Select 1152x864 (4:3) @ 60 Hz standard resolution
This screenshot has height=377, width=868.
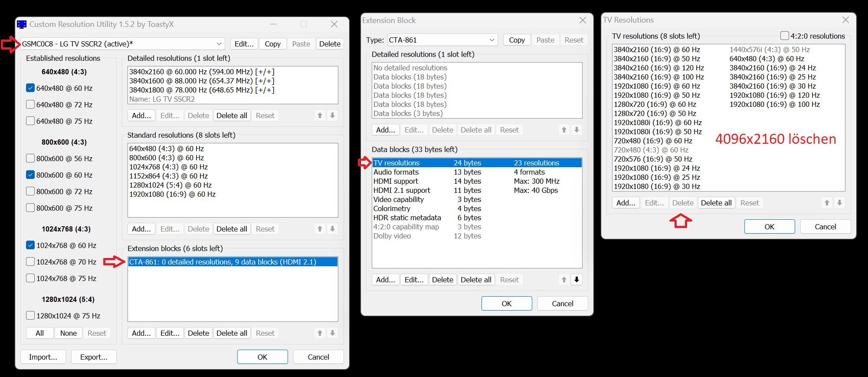(x=168, y=176)
